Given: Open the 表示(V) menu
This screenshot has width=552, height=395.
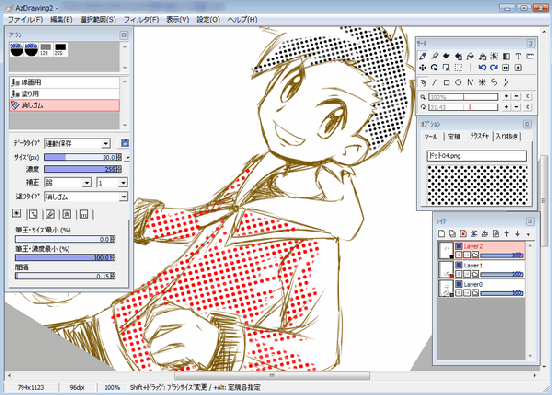Looking at the screenshot, I should point(177,20).
